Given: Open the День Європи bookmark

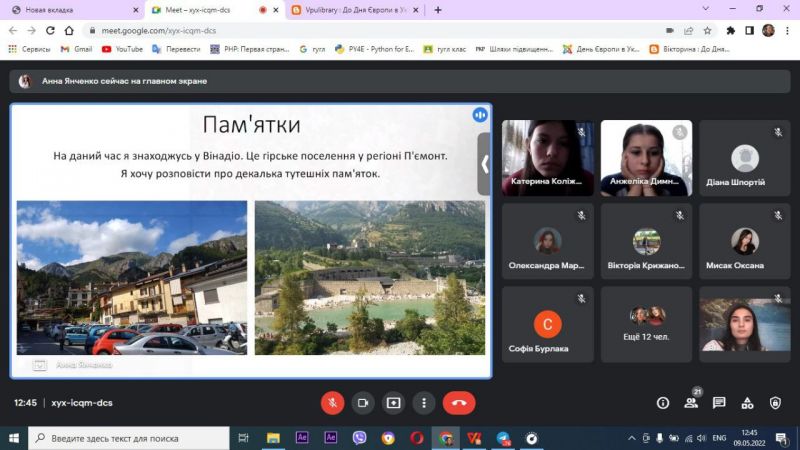Looking at the screenshot, I should click(601, 49).
